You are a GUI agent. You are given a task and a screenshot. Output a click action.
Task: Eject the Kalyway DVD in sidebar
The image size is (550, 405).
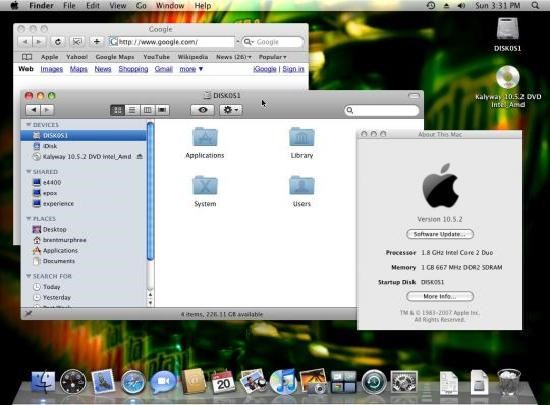click(140, 156)
